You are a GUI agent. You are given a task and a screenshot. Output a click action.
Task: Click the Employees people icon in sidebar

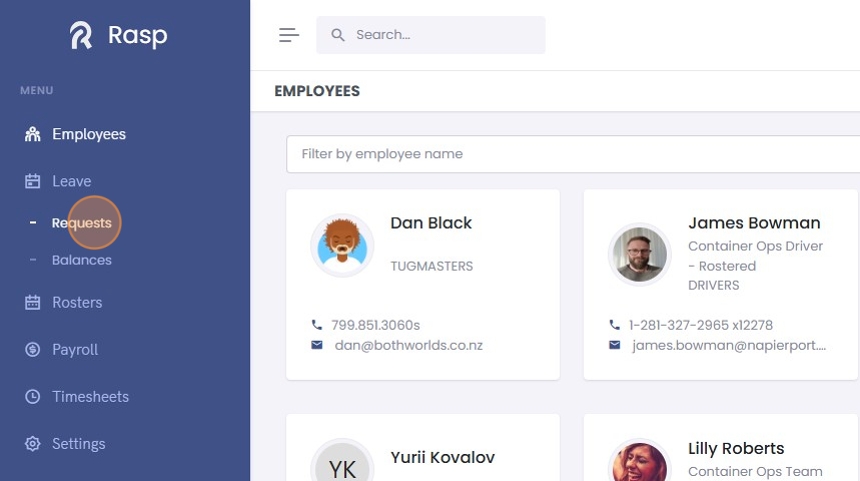pos(32,134)
